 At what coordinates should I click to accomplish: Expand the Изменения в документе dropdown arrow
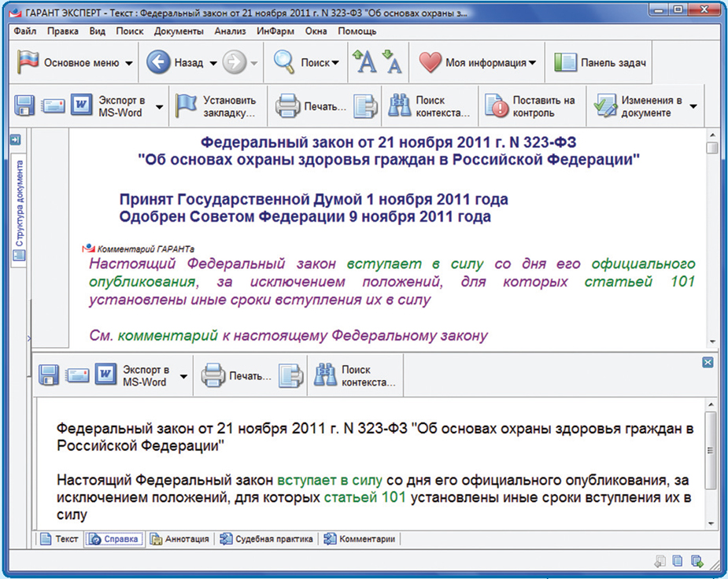[x=693, y=106]
